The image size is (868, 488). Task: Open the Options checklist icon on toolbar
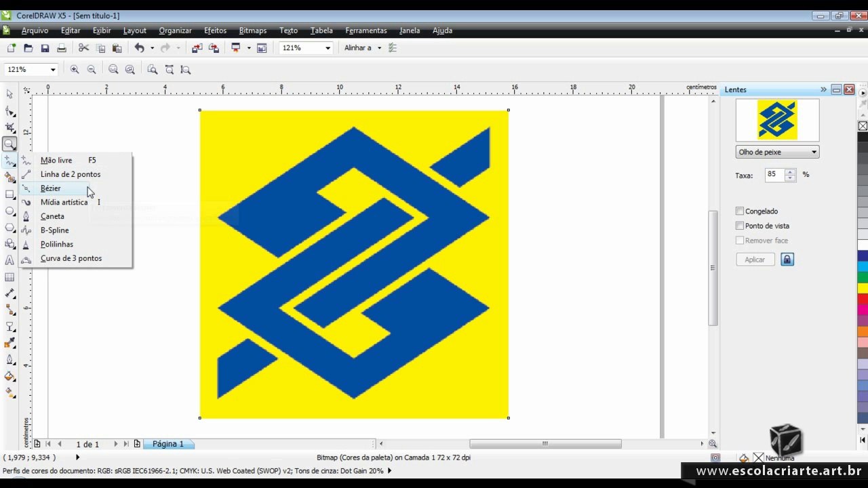(392, 48)
